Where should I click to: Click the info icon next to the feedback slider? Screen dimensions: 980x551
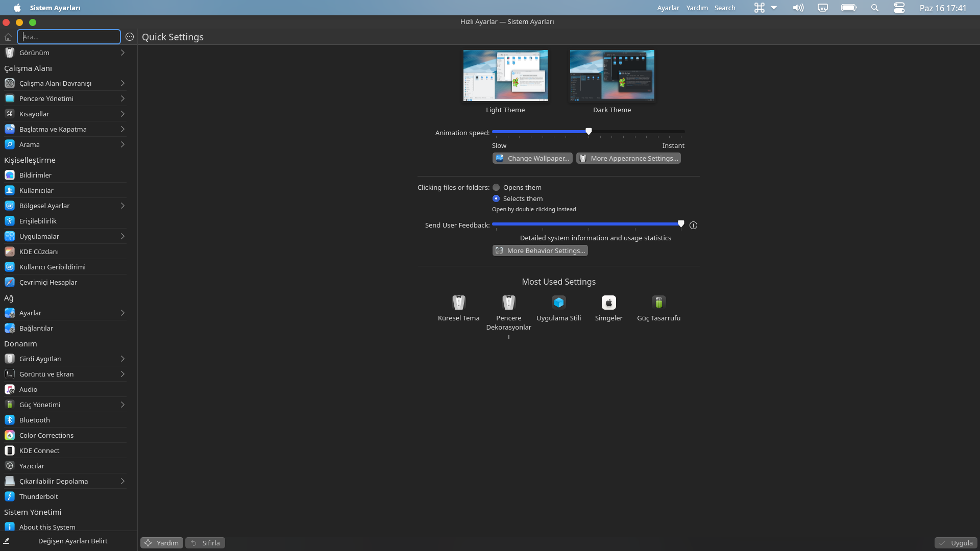(x=693, y=225)
